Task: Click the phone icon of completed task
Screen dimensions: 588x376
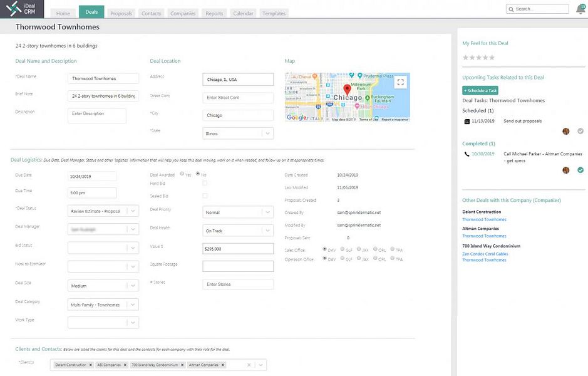Action: pos(467,154)
